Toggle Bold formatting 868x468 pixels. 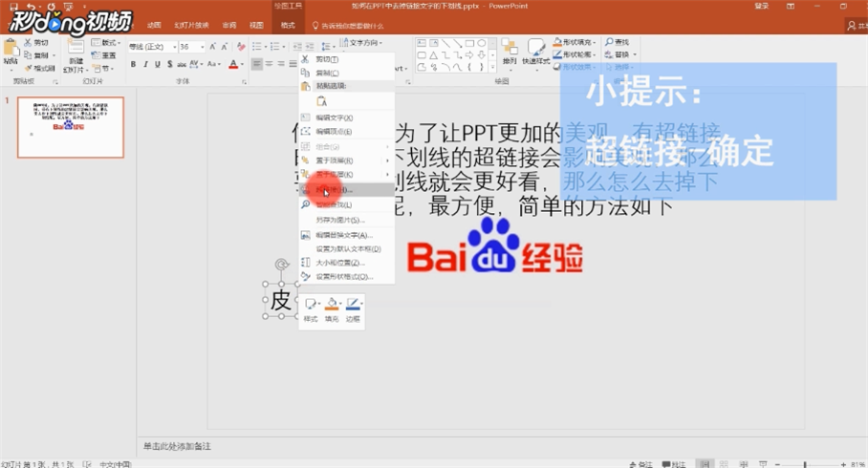pos(133,64)
